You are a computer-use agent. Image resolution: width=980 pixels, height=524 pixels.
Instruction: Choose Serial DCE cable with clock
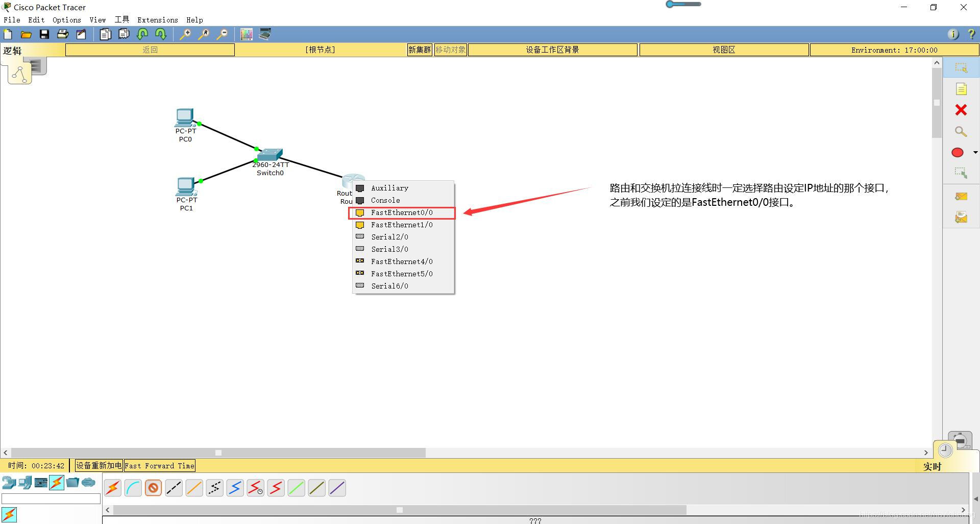[x=256, y=488]
